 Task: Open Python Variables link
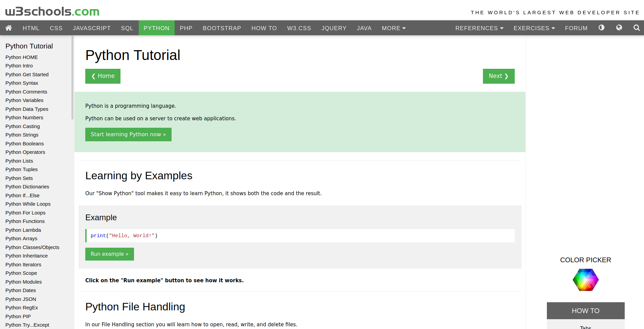pyautogui.click(x=24, y=100)
